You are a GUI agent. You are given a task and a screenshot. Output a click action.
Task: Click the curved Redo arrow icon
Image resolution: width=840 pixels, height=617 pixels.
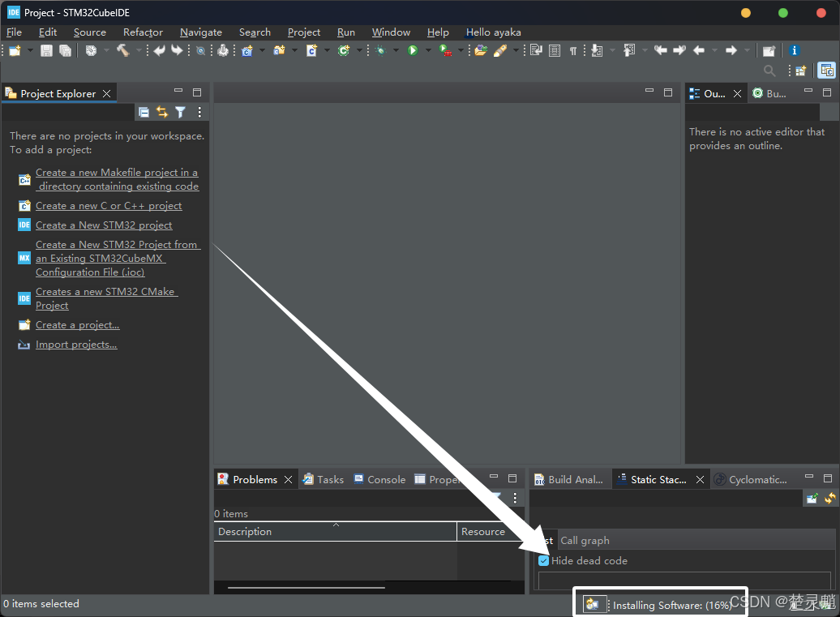177,50
